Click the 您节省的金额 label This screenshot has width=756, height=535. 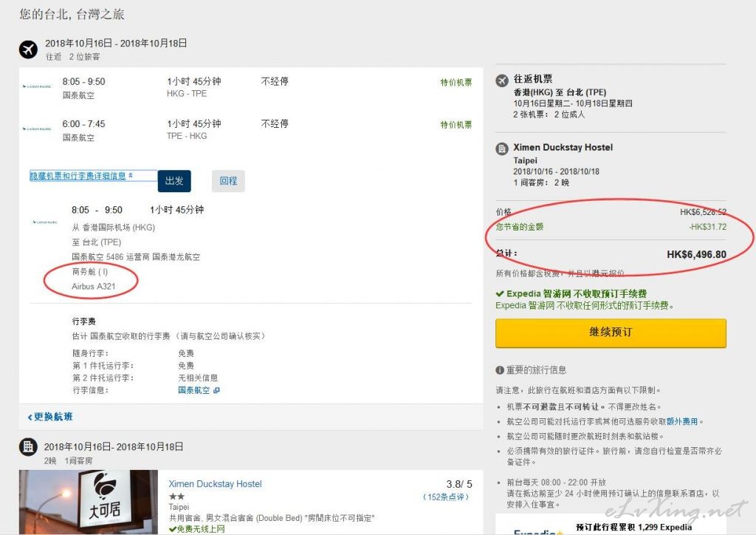point(520,227)
